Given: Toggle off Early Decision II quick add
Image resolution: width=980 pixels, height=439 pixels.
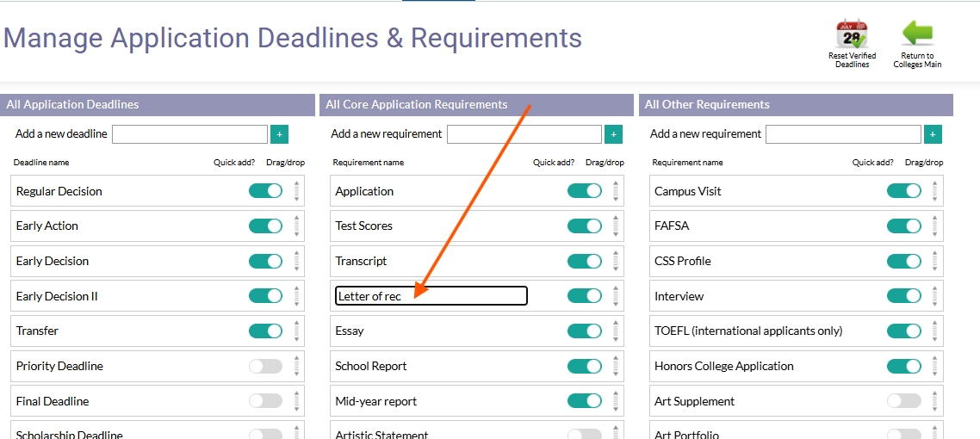Looking at the screenshot, I should click(265, 296).
